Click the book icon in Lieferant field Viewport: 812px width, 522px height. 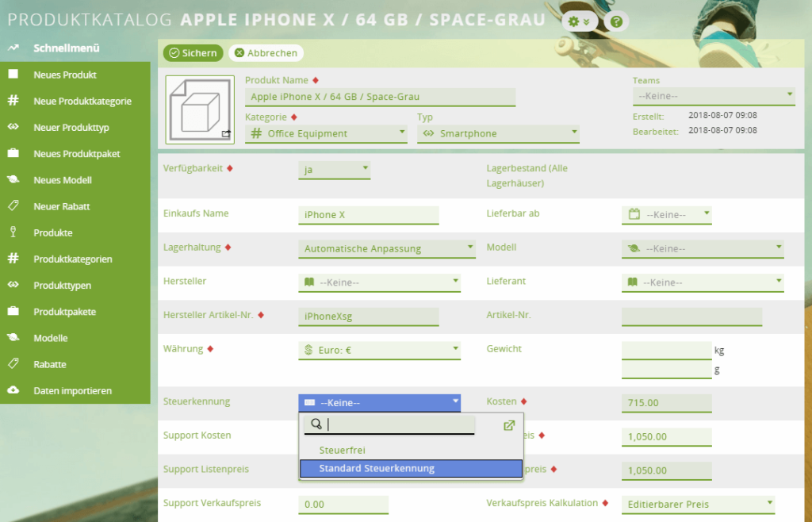click(x=632, y=282)
